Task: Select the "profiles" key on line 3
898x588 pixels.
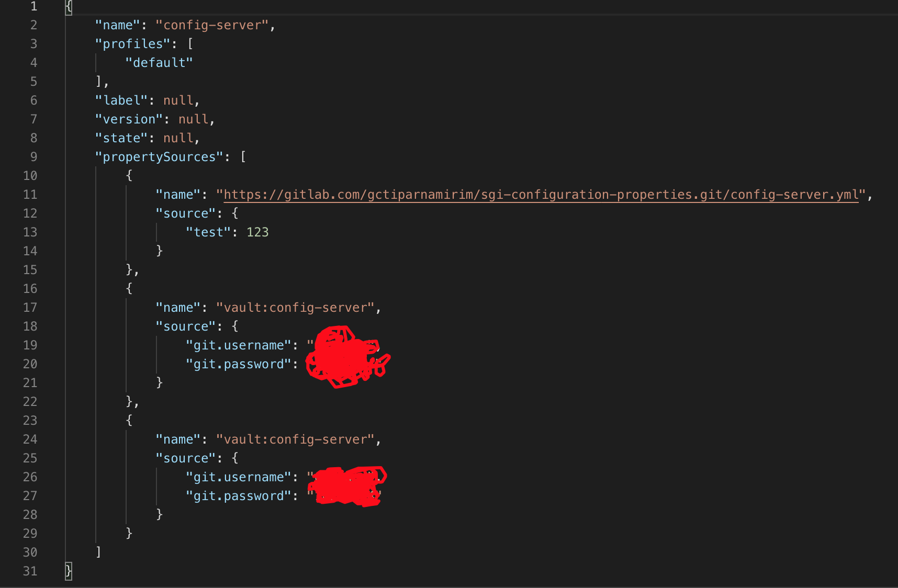Action: tap(132, 43)
